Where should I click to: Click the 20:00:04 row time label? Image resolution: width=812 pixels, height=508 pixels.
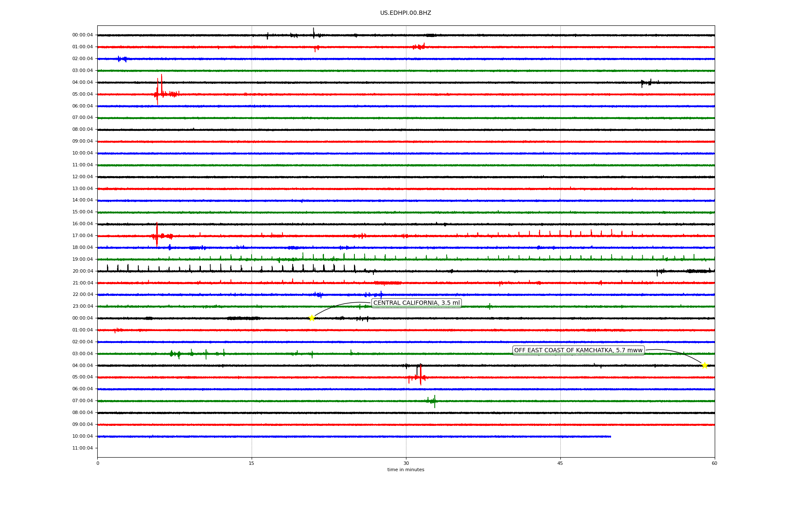(82, 271)
